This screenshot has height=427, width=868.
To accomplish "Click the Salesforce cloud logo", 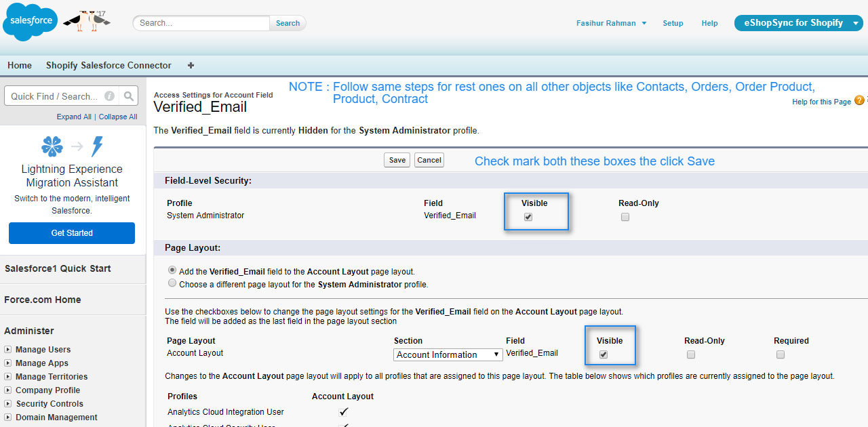I will tap(31, 22).
